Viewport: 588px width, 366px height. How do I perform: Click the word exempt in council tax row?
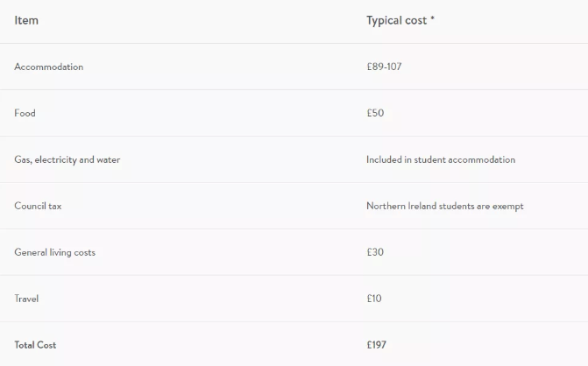tap(508, 207)
